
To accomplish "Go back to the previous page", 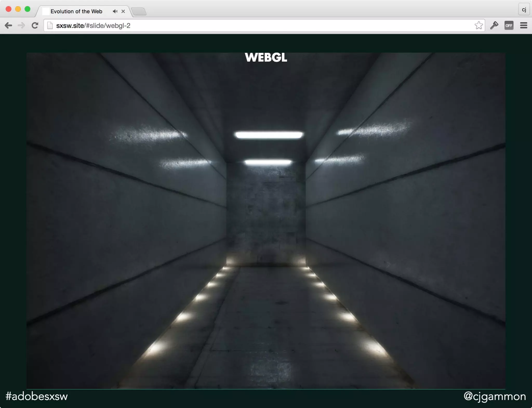I will pyautogui.click(x=9, y=25).
